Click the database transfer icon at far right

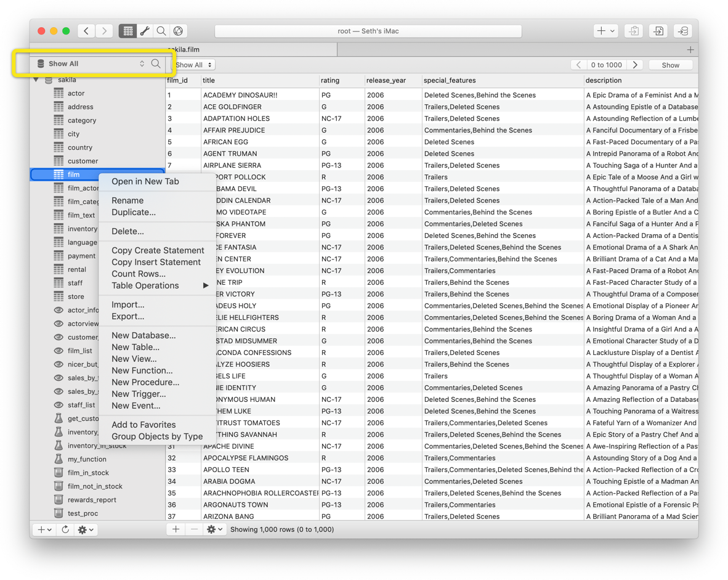pyautogui.click(x=683, y=31)
